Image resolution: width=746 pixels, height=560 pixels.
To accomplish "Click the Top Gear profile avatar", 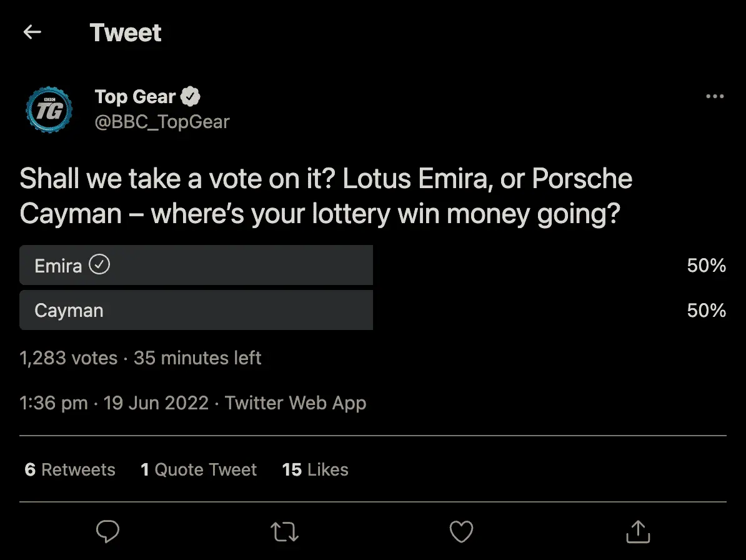I will click(x=49, y=110).
